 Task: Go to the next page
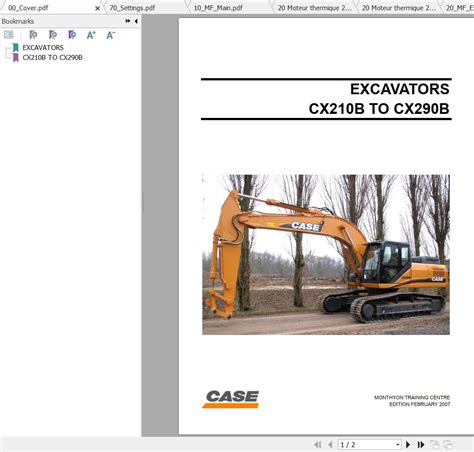click(x=408, y=444)
